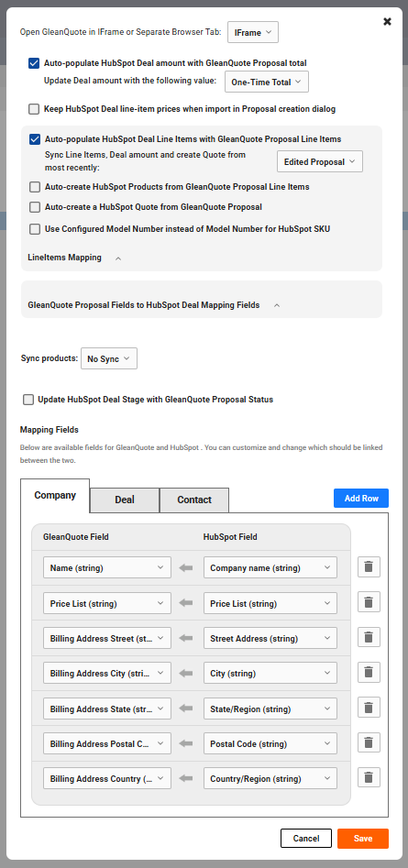The image size is (408, 868).
Task: Remove the Price List mapping row
Action: [369, 602]
